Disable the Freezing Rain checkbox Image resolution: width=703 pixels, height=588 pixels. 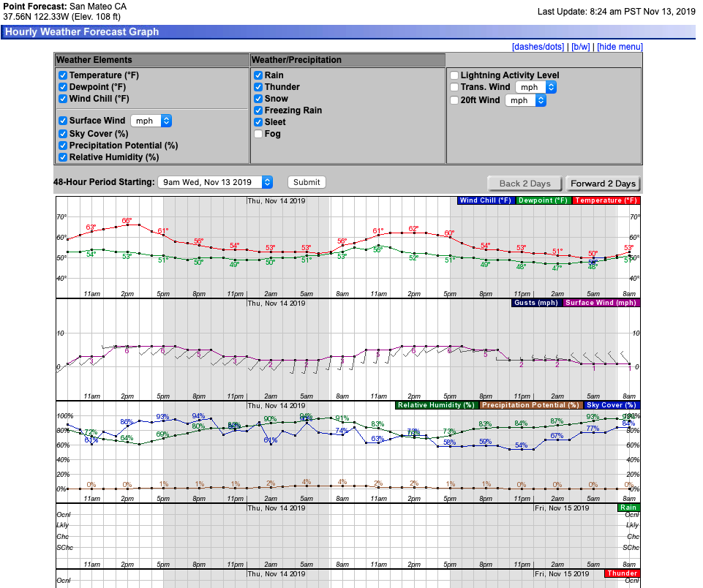pyautogui.click(x=258, y=110)
